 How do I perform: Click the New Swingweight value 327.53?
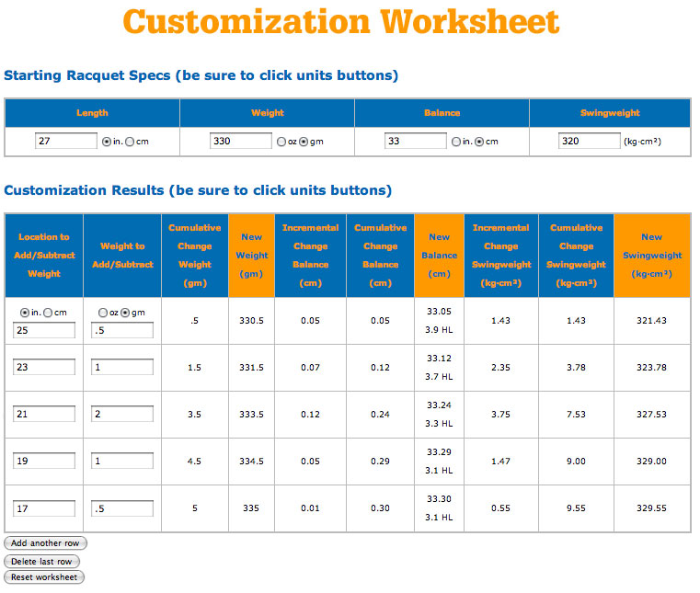[x=651, y=414]
